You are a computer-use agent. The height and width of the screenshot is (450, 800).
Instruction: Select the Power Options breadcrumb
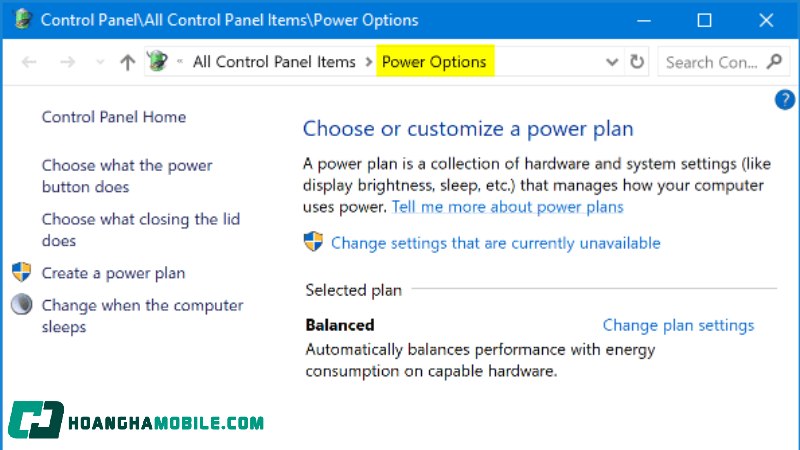point(434,62)
